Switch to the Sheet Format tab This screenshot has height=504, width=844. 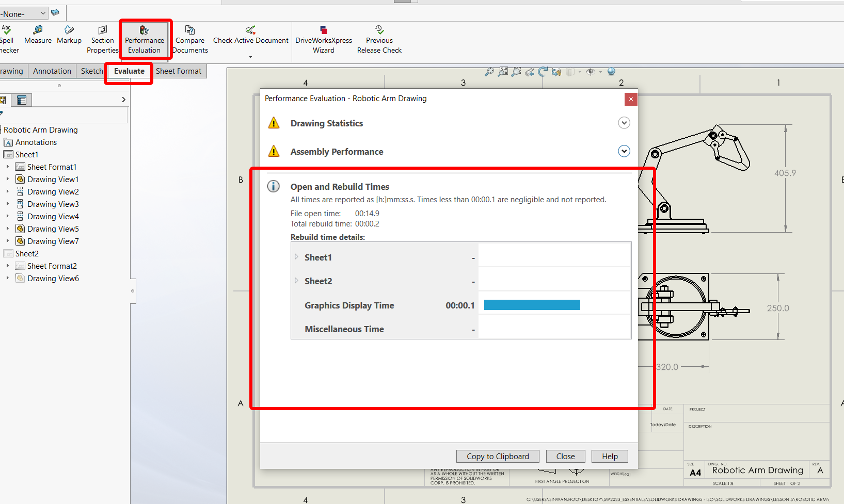point(179,71)
